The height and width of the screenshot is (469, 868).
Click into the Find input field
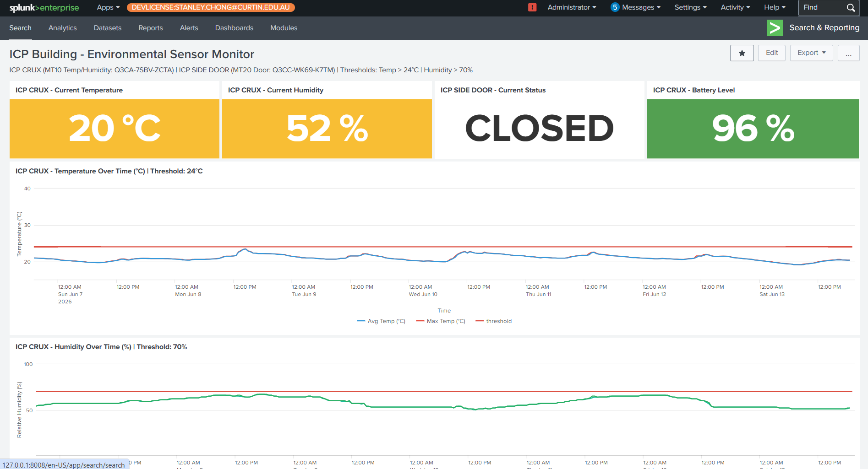coord(822,8)
